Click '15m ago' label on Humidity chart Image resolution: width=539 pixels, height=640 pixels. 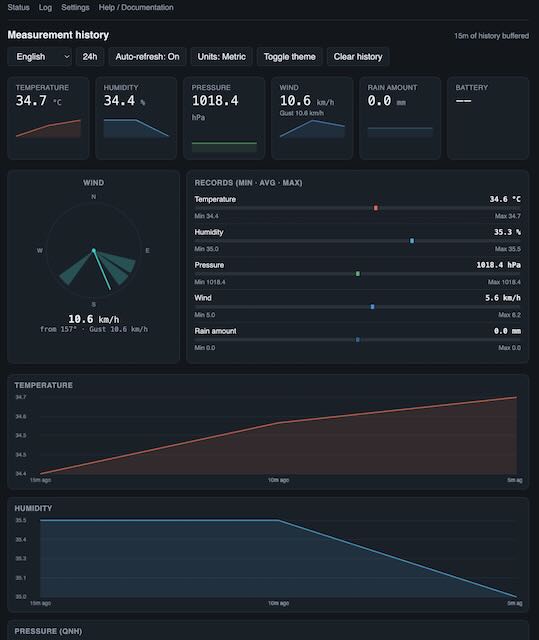(40, 603)
